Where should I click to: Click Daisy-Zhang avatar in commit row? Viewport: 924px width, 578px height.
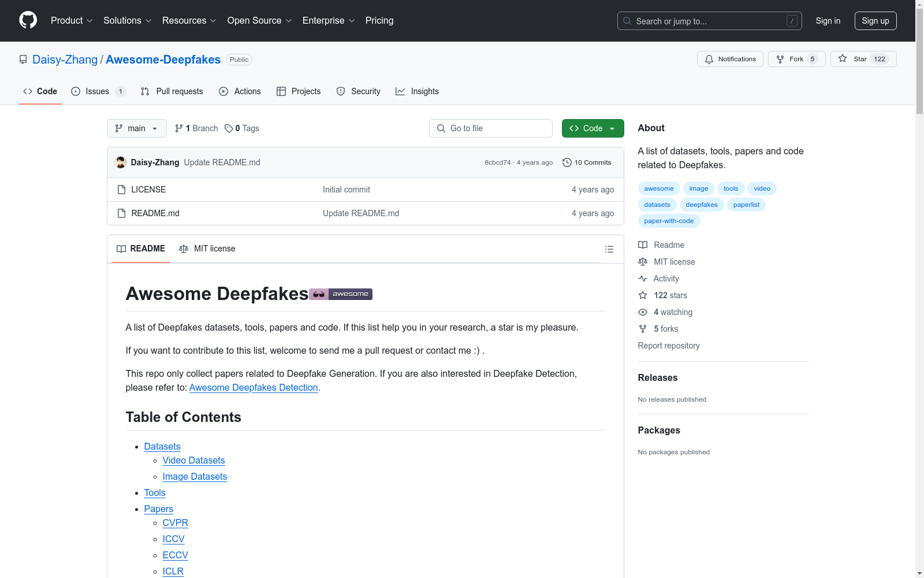[121, 162]
